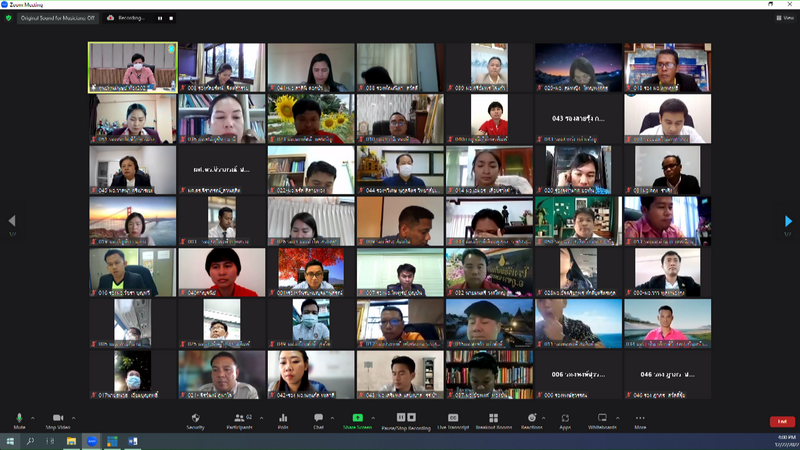Open the Security shield options
Screen dimensions: 800x450
196,418
